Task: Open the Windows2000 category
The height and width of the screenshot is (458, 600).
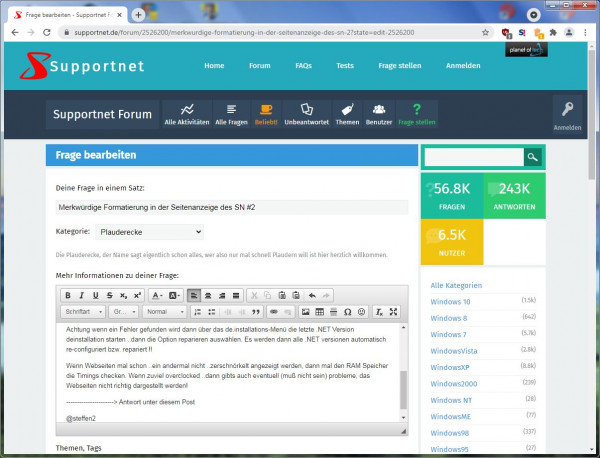Action: [x=454, y=384]
